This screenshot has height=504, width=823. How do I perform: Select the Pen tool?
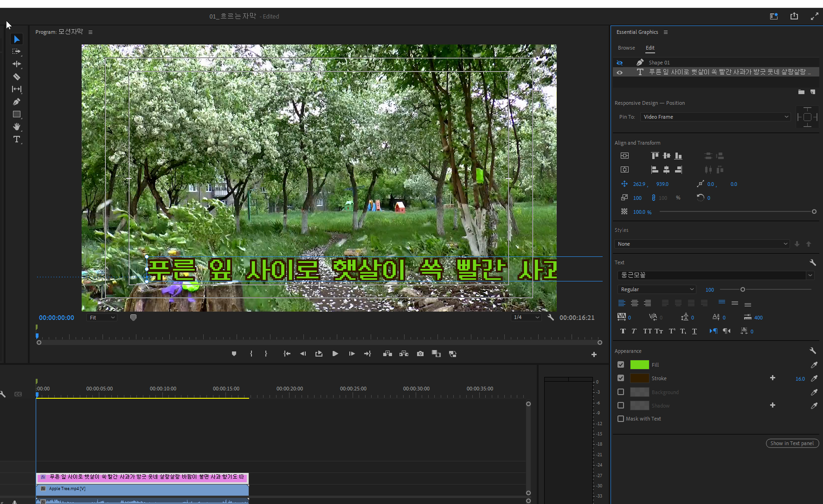click(17, 102)
